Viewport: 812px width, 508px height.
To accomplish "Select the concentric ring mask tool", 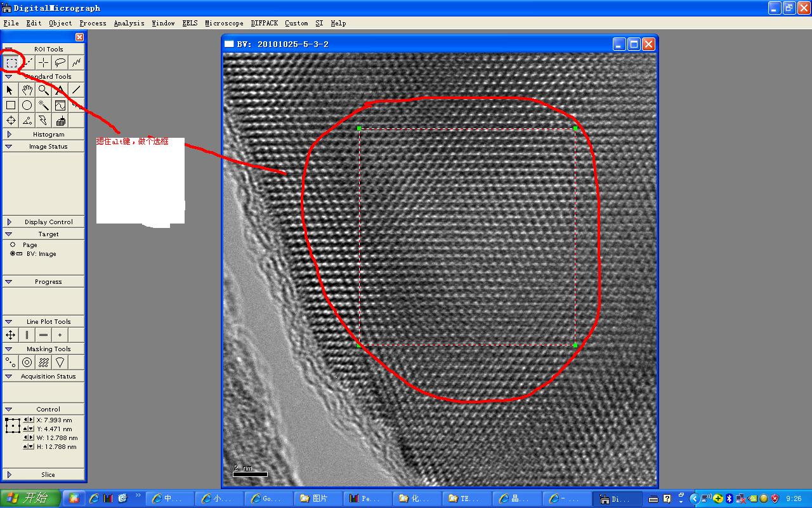I will 27,362.
